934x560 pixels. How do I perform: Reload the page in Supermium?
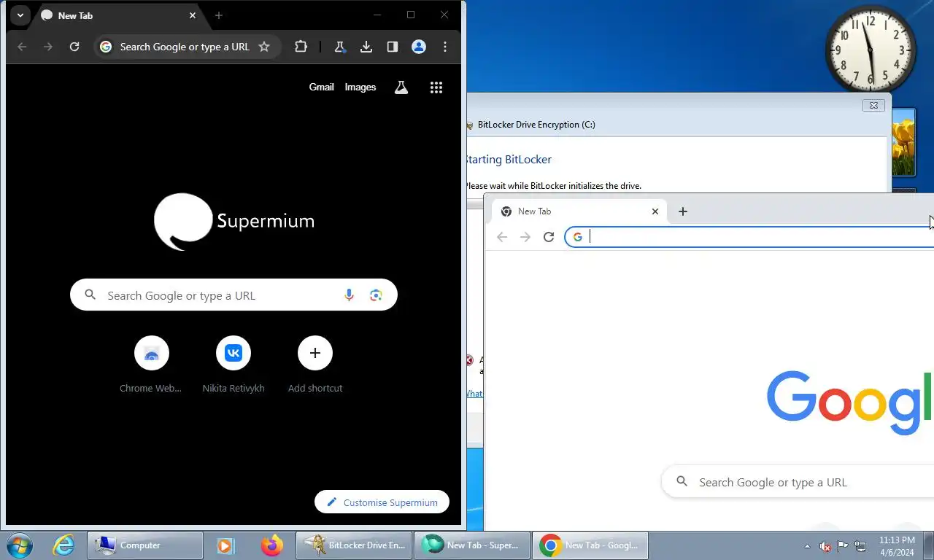coord(74,47)
